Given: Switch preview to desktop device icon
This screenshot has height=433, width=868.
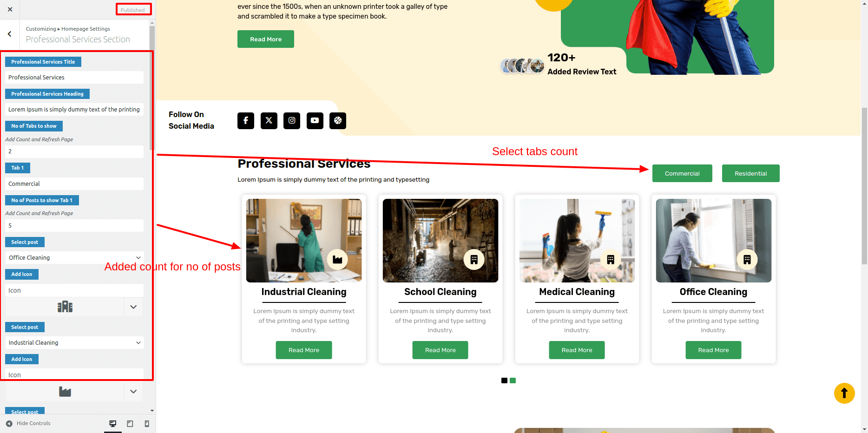Looking at the screenshot, I should pos(112,424).
